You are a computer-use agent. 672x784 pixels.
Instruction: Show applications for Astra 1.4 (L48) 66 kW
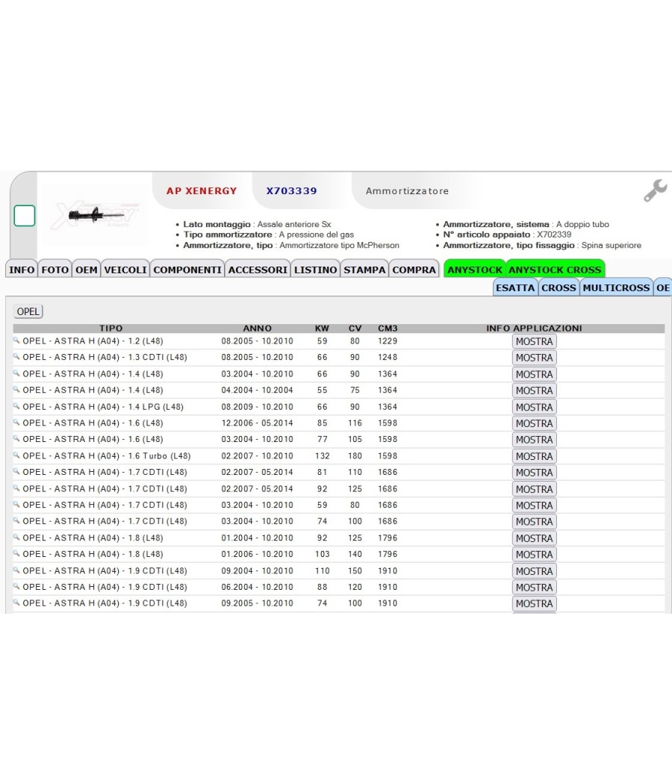[x=535, y=375]
